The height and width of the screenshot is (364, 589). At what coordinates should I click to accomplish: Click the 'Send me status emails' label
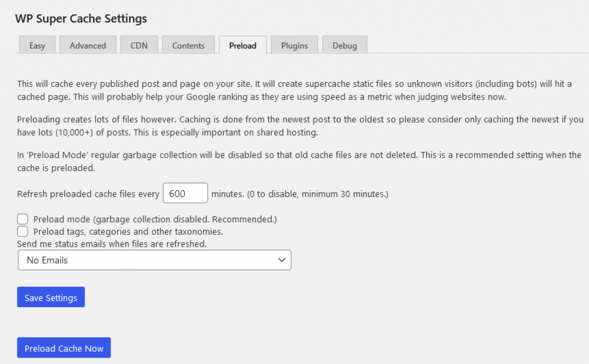[112, 244]
